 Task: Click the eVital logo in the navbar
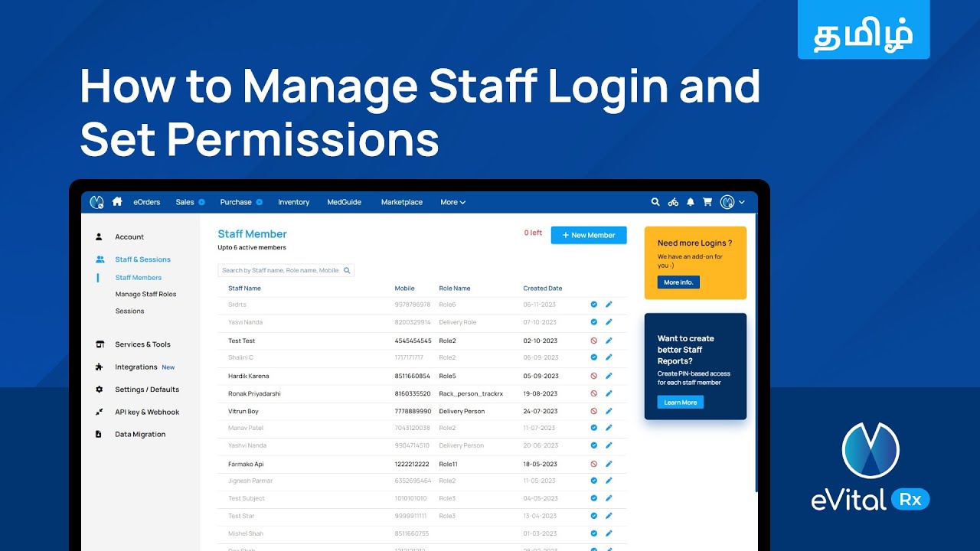coord(96,202)
